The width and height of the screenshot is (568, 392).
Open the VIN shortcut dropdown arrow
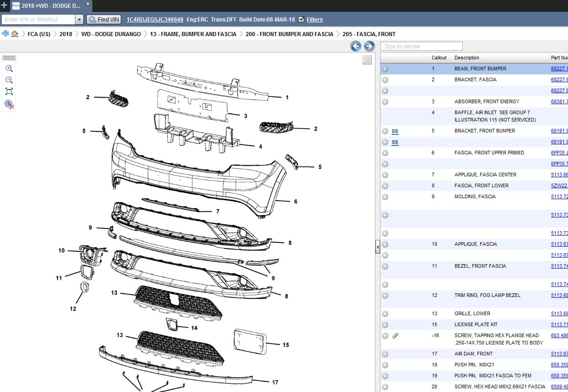pyautogui.click(x=79, y=20)
